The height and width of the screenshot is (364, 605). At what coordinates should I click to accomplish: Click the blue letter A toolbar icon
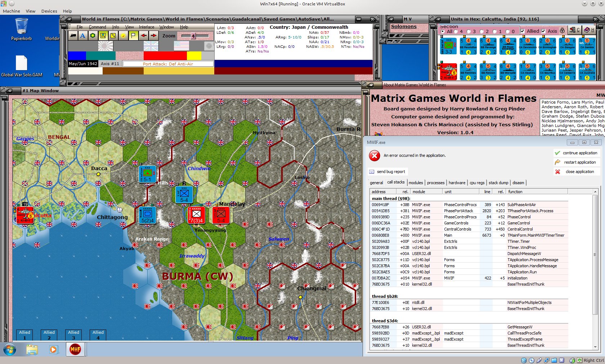83,36
